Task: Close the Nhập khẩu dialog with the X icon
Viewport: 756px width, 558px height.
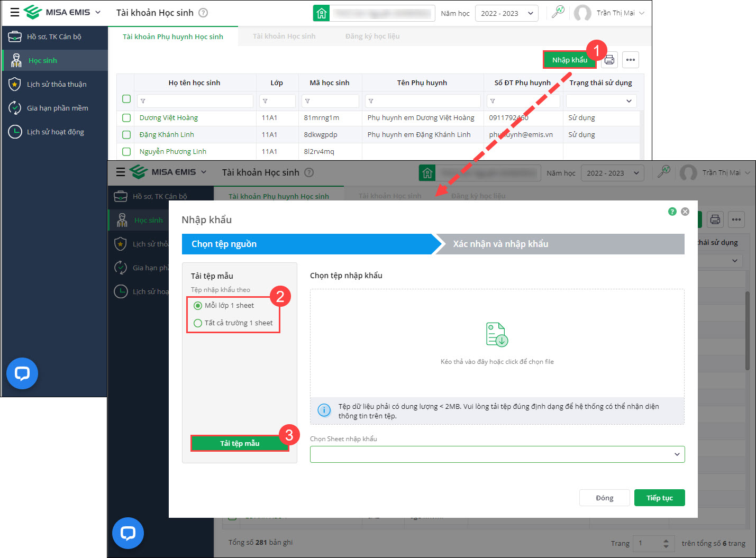Action: tap(685, 212)
